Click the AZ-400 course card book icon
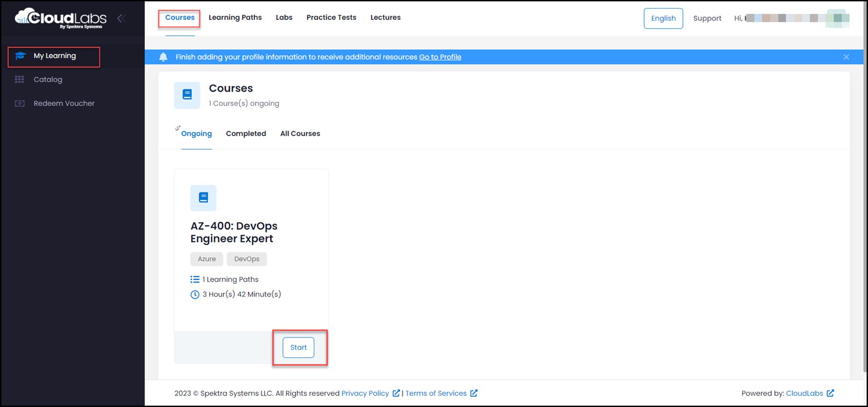The height and width of the screenshot is (407, 868). click(204, 198)
